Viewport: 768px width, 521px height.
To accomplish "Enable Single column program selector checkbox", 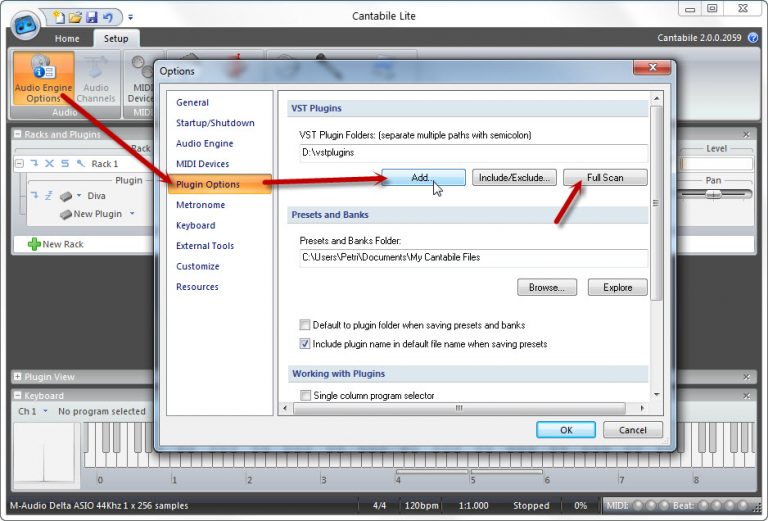I will (305, 395).
